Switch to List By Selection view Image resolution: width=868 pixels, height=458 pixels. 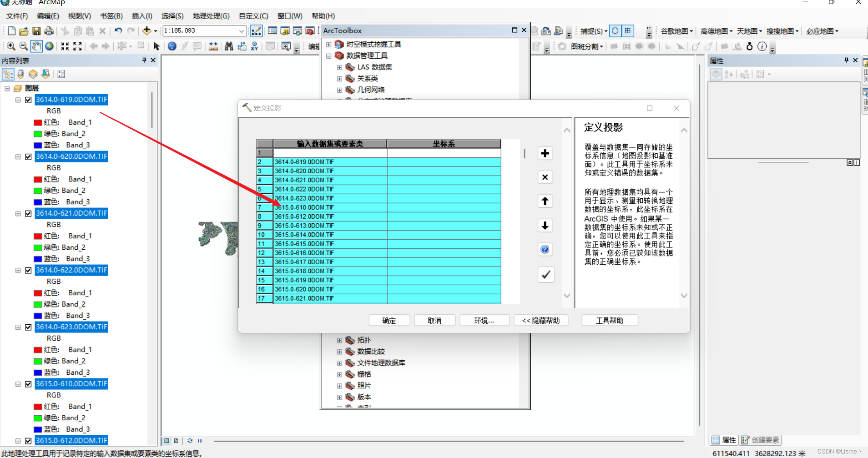45,74
